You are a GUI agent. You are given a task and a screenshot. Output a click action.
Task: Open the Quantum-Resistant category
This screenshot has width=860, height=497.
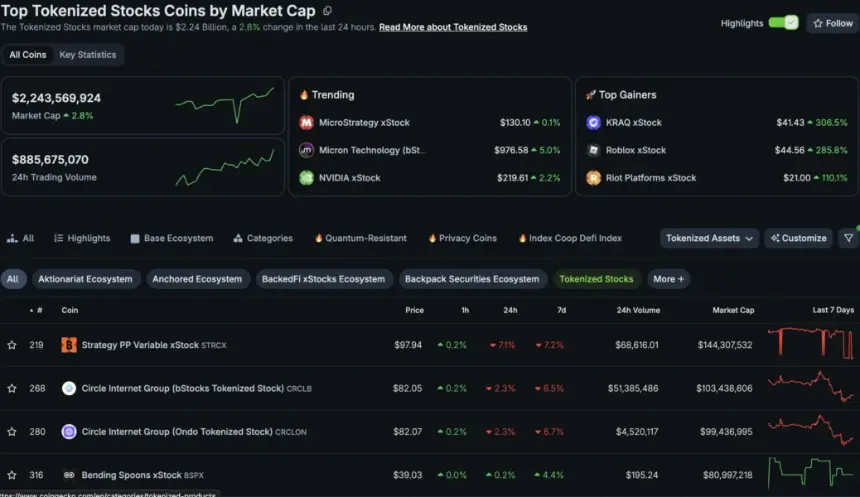coord(360,238)
